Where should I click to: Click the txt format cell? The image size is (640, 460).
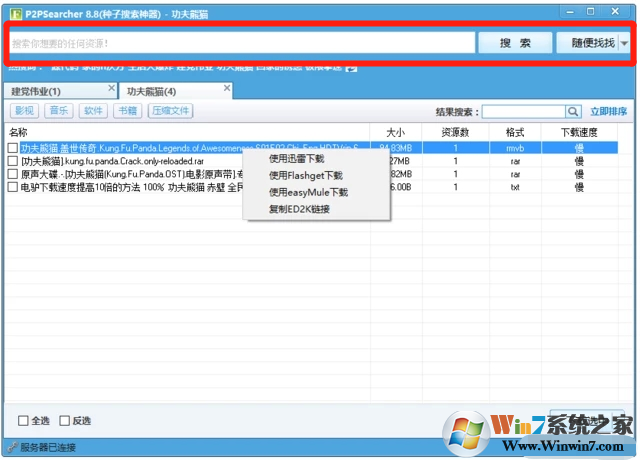(x=515, y=187)
